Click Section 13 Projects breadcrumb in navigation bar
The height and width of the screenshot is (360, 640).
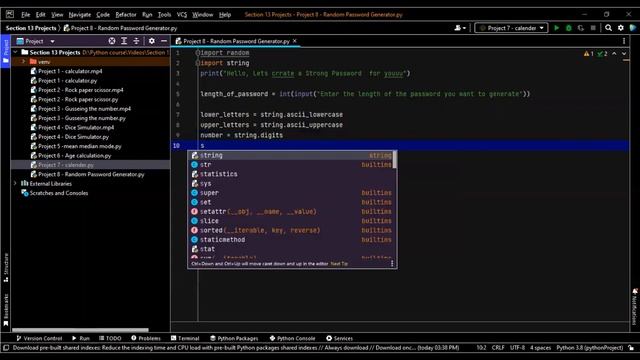point(31,28)
